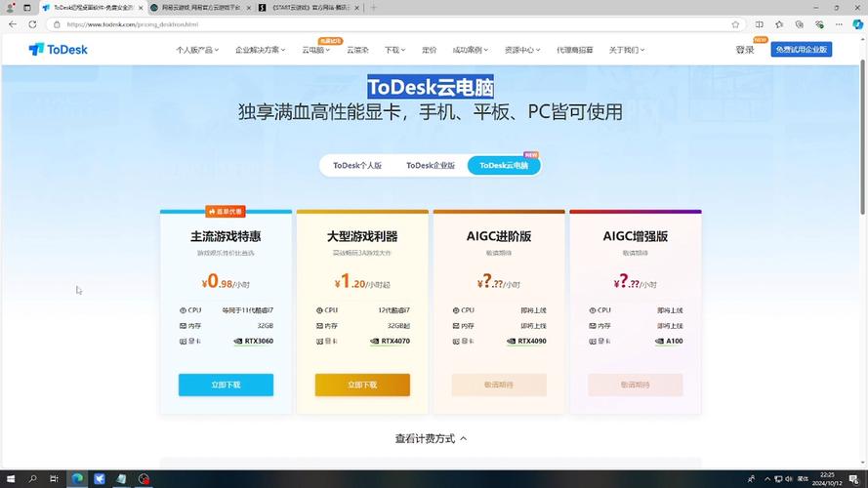Select the ToDesk云电脑 pricing option

pos(504,166)
